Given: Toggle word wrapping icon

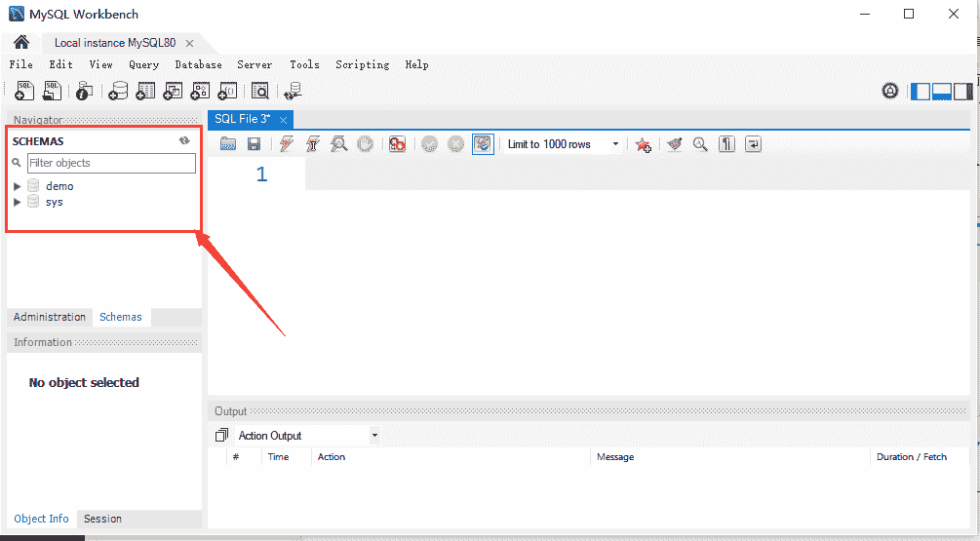Looking at the screenshot, I should pyautogui.click(x=753, y=144).
